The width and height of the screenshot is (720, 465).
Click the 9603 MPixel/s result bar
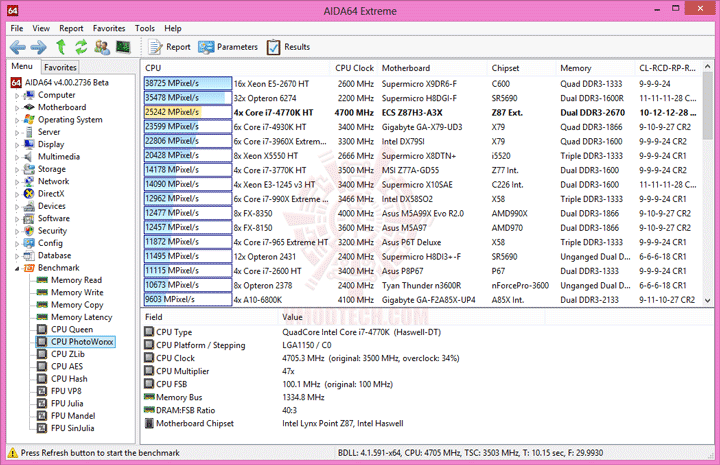(x=188, y=299)
